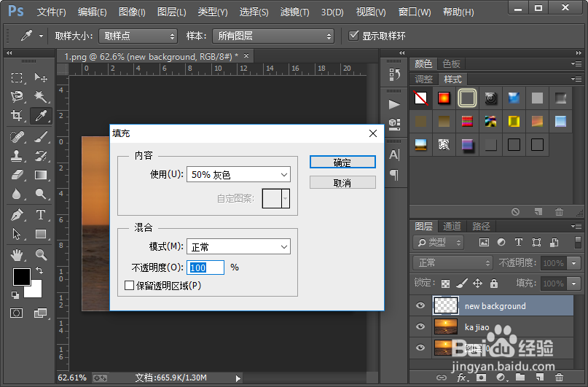Open the Image menu
Viewport: 588px width, 387px height.
point(132,12)
